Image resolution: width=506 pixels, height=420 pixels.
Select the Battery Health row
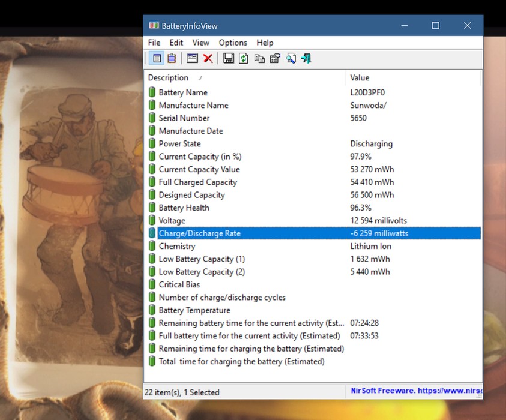click(x=314, y=208)
